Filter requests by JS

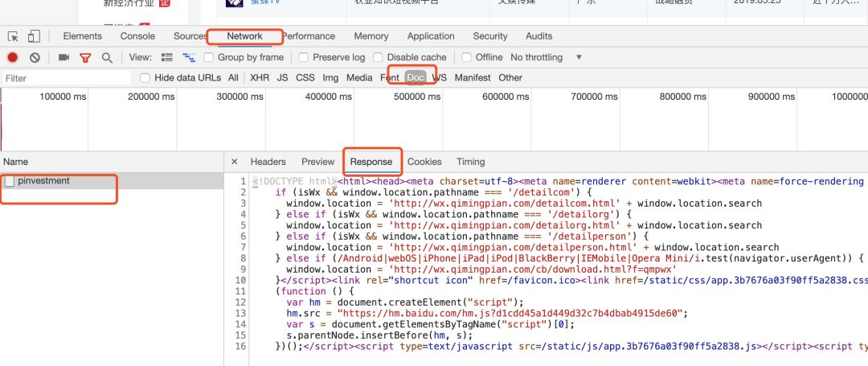[282, 77]
